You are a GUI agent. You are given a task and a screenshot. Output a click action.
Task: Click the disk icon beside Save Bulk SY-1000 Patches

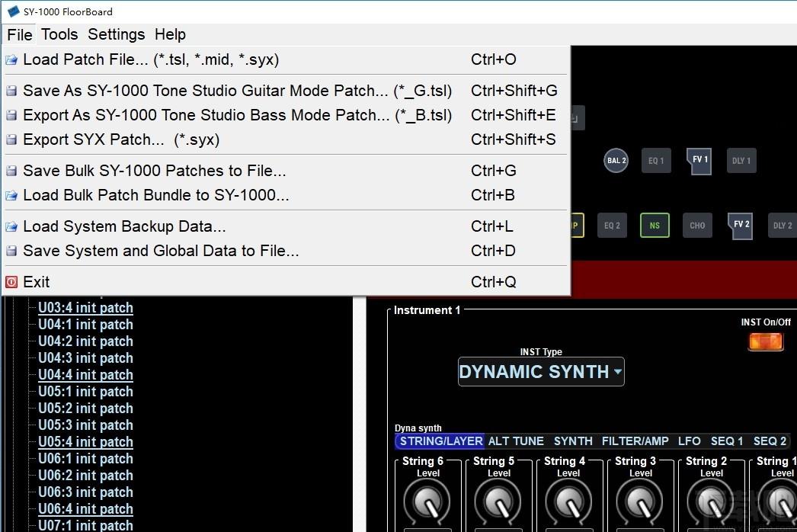click(x=11, y=171)
